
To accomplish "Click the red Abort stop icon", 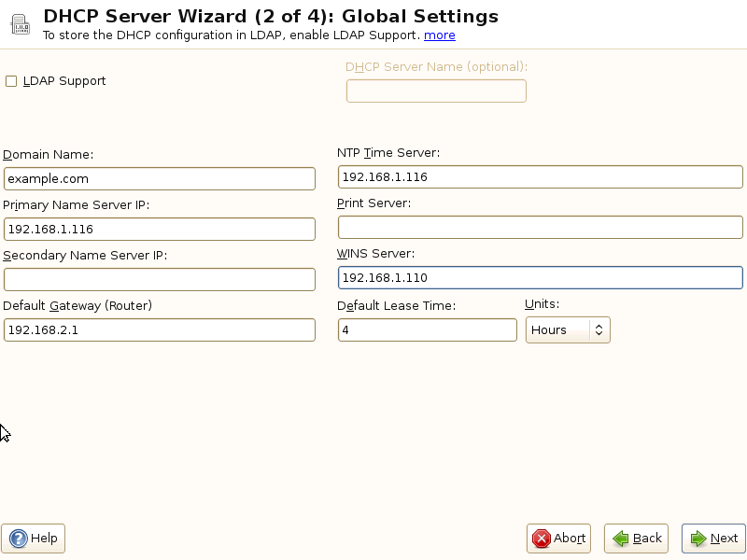I will tap(542, 539).
